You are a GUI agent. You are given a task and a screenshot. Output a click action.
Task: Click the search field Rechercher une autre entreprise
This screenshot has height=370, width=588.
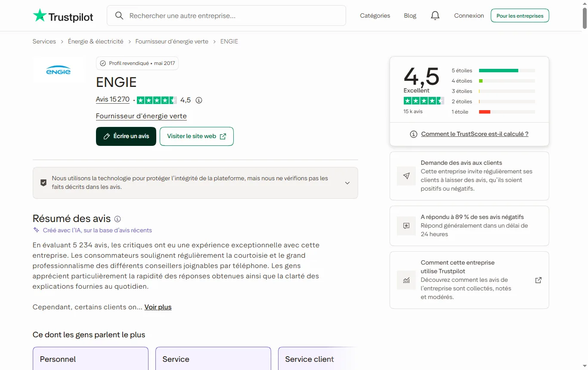pyautogui.click(x=226, y=16)
